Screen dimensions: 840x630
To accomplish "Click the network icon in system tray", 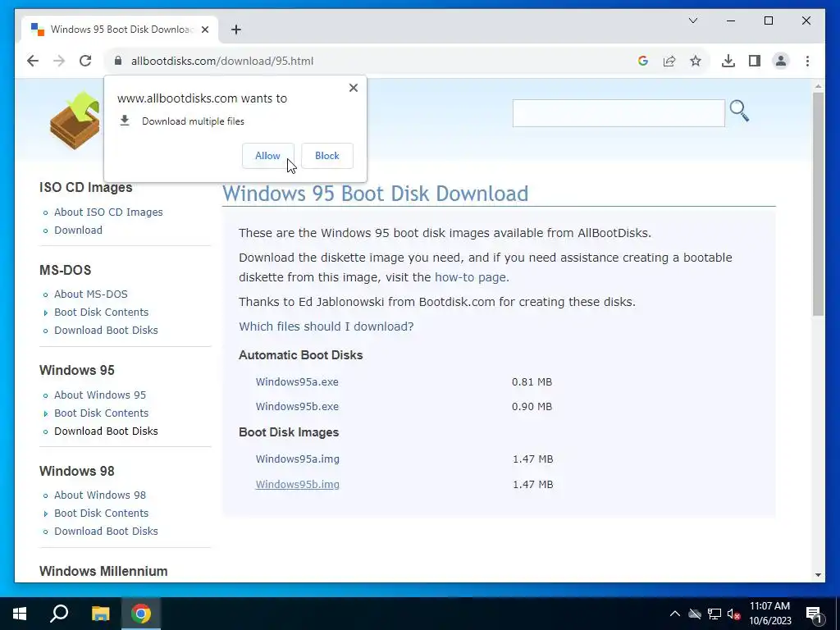I will pyautogui.click(x=714, y=614).
